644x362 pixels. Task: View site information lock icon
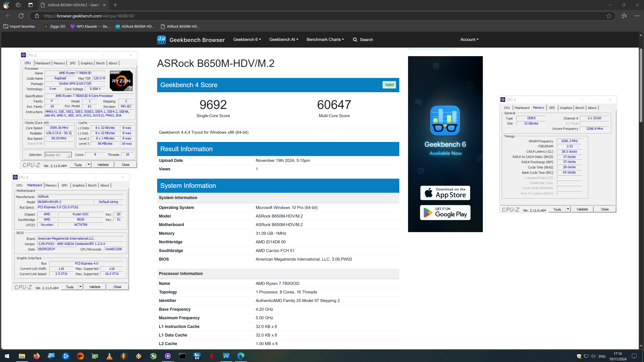click(37, 16)
